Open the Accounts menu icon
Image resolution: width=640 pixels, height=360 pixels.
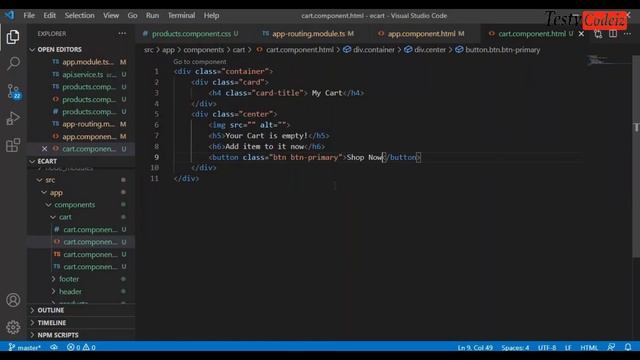click(13, 300)
